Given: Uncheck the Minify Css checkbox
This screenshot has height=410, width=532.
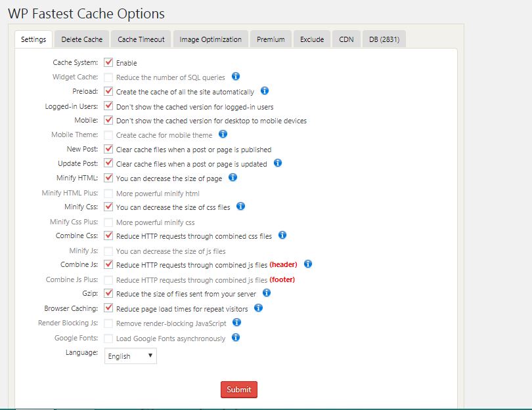Looking at the screenshot, I should (108, 207).
